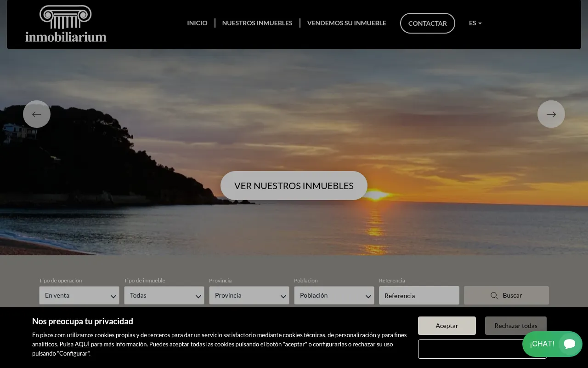This screenshot has width=588, height=368.
Task: Expand the Tipo de operación dropdown
Action: tap(79, 295)
